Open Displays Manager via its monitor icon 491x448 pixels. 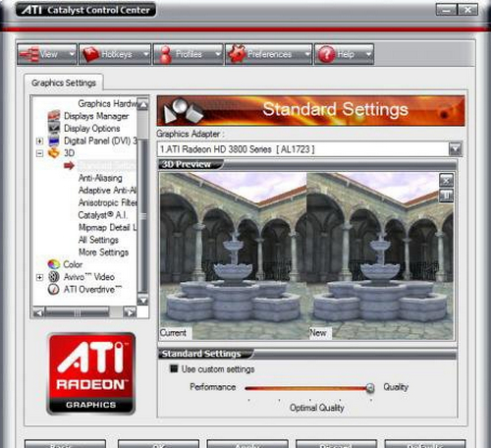(54, 116)
